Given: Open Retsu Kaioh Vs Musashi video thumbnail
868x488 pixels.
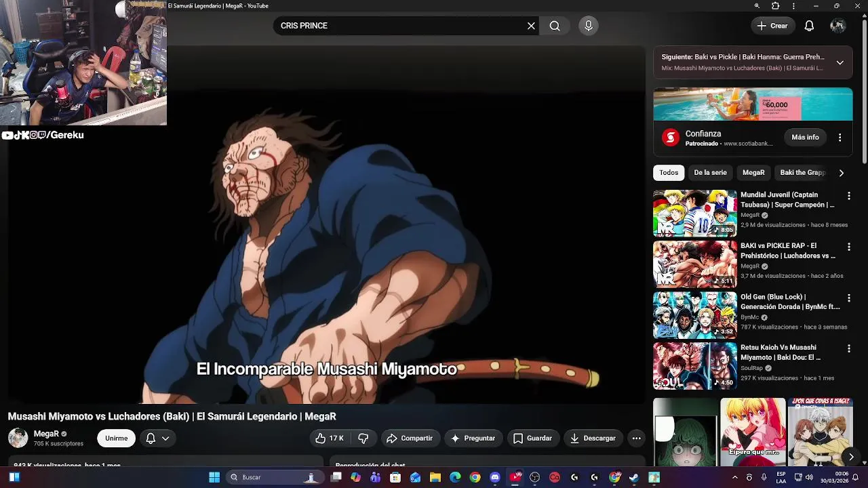Looking at the screenshot, I should click(x=694, y=366).
